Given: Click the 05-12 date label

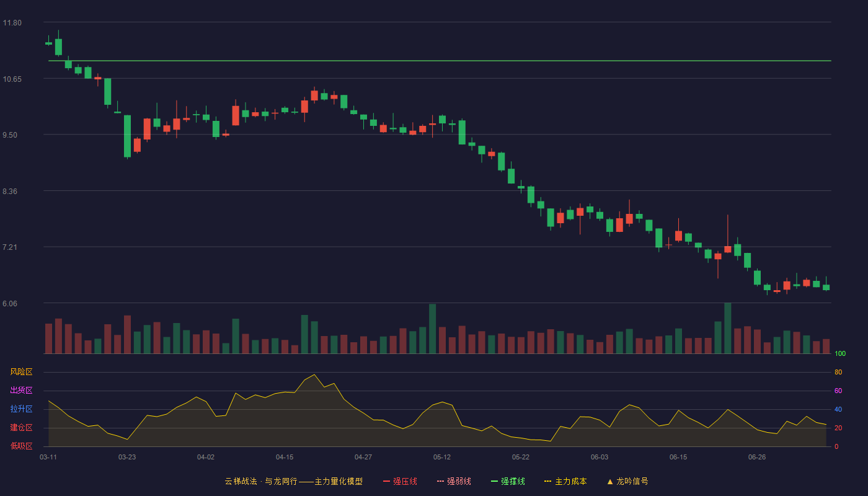Looking at the screenshot, I should (x=442, y=457).
